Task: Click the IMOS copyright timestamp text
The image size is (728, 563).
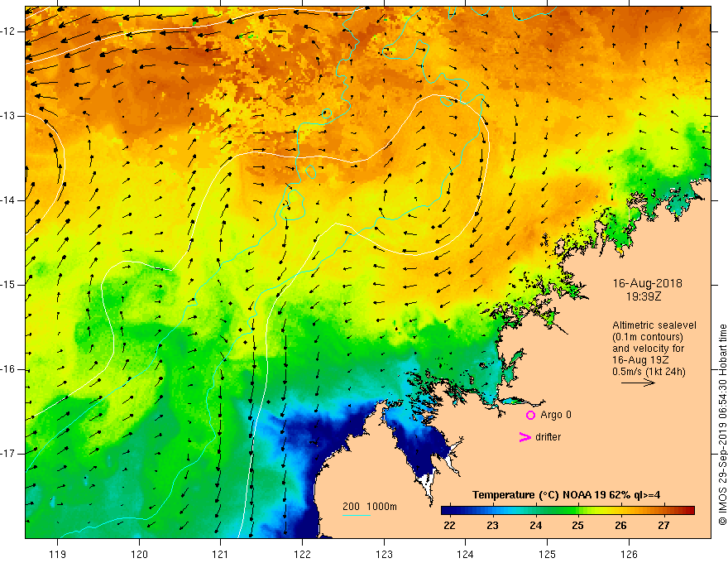Action: [x=722, y=425]
